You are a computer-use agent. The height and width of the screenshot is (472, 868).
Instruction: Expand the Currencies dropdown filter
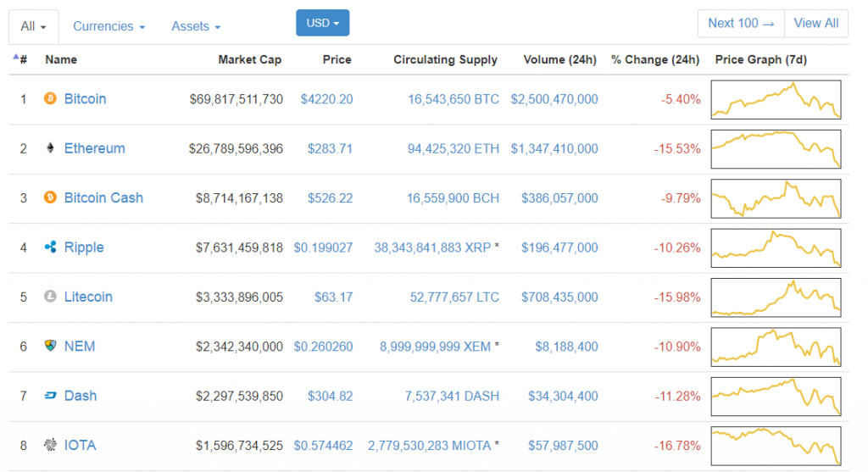click(x=109, y=26)
